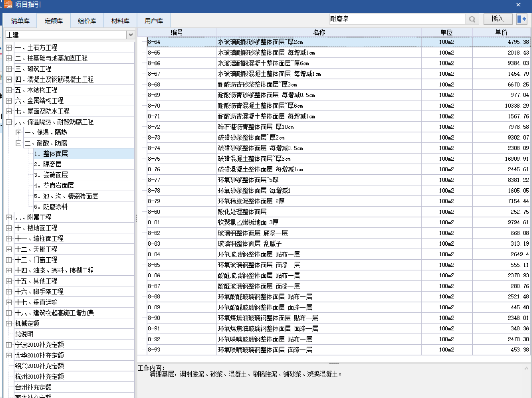532x398 pixels.
Task: Select row 8-64 水玻璃耐酸砂浆整体面层
Action: coord(339,42)
